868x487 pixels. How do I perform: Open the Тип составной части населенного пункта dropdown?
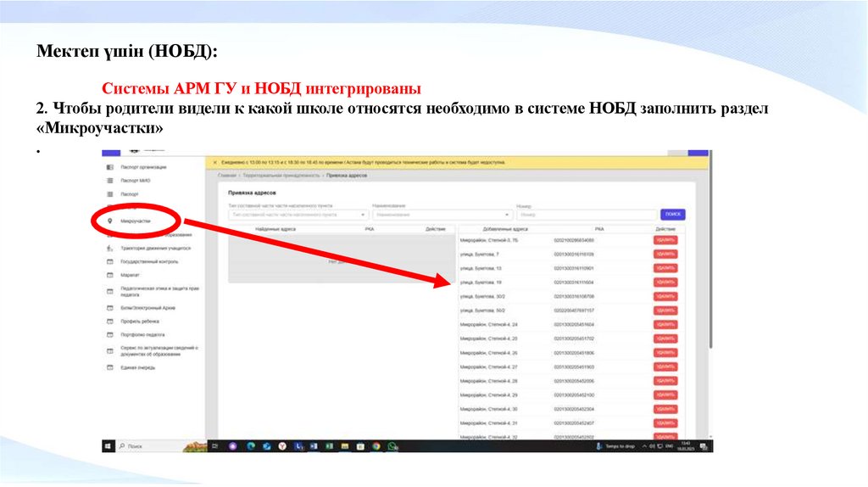coord(298,215)
